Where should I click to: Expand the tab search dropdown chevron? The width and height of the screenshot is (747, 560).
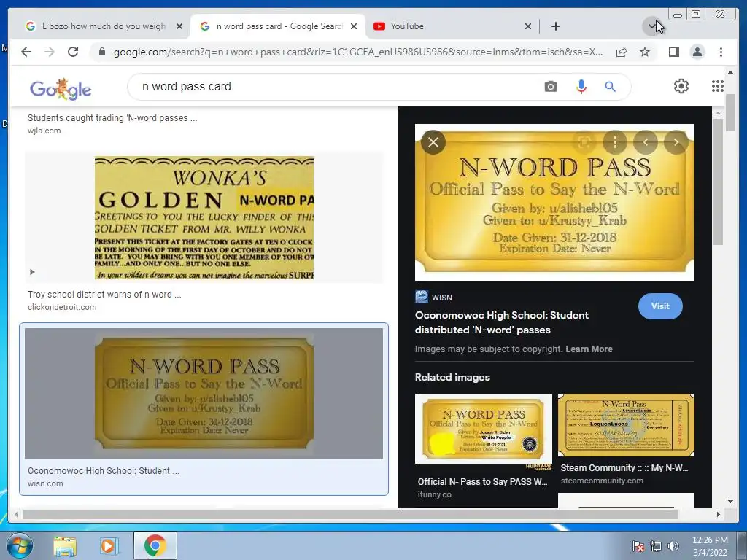(651, 26)
